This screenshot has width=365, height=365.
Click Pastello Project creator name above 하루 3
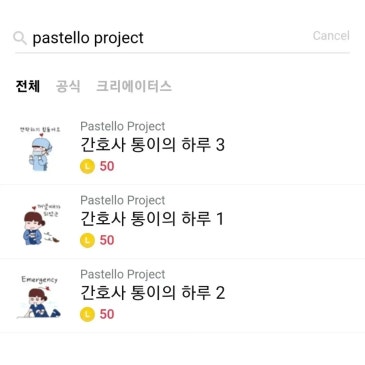coord(123,127)
